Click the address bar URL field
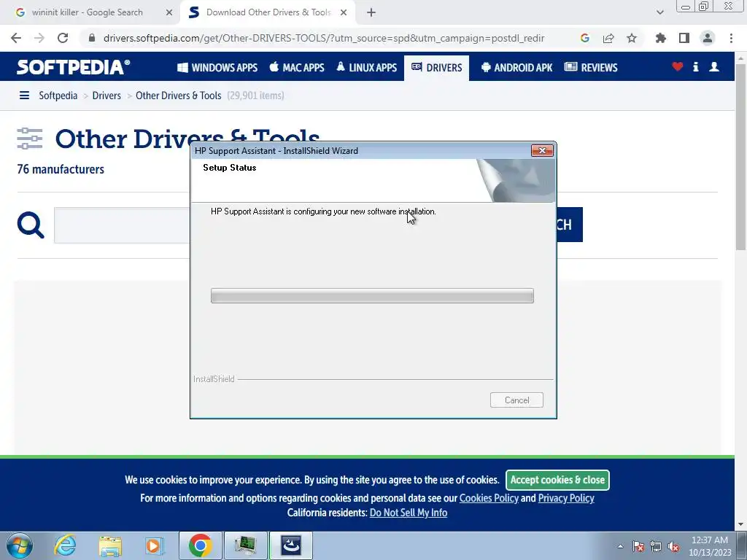 (324, 38)
